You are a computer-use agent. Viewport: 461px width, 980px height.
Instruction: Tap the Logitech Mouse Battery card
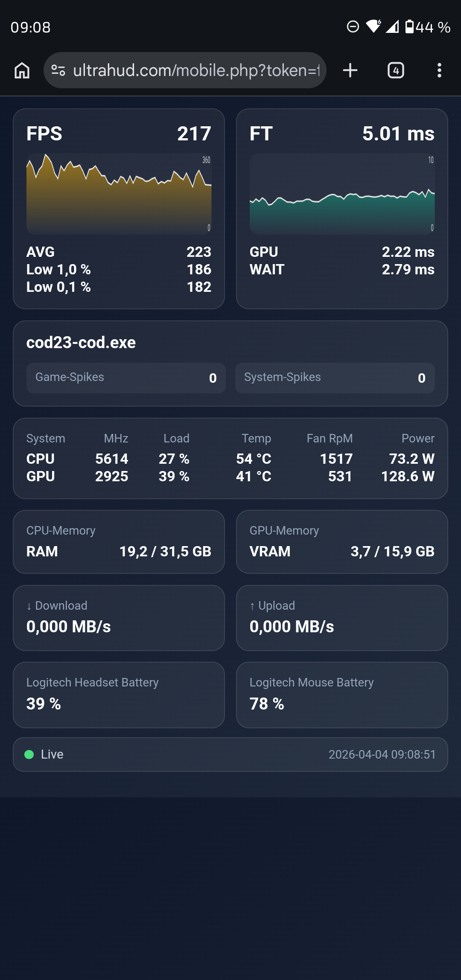point(342,695)
